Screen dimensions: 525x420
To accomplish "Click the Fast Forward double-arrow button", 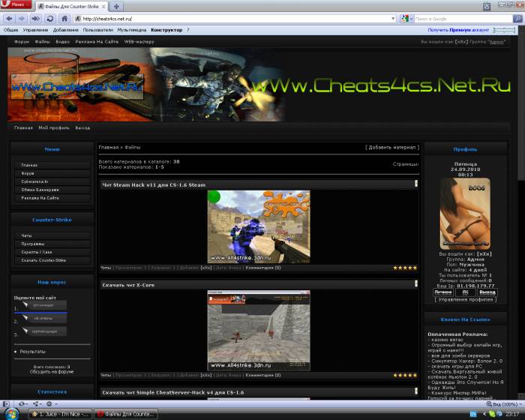I will point(36,19).
